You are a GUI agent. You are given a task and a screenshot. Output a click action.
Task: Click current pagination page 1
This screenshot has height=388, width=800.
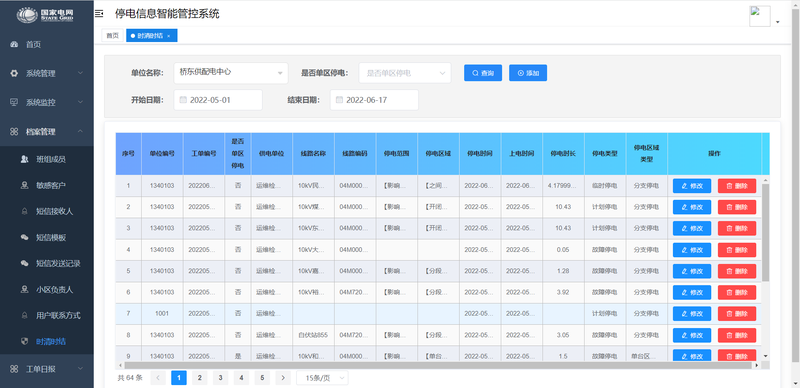[179, 378]
